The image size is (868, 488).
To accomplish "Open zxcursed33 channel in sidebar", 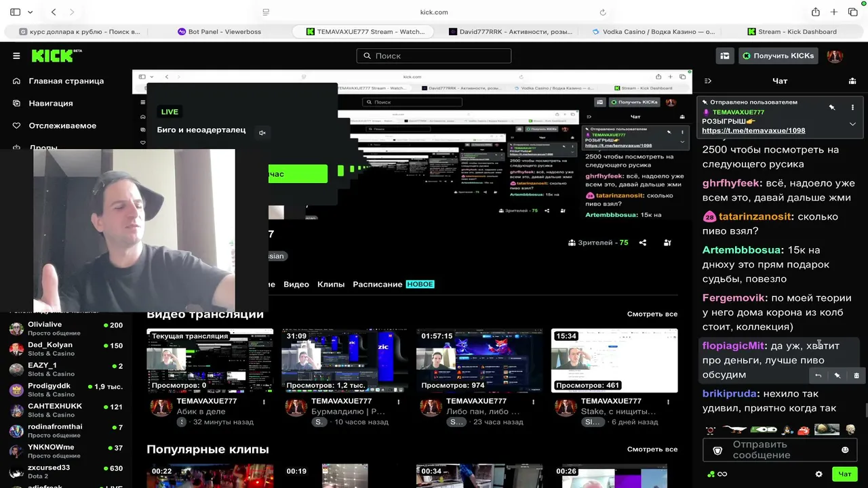I will (66, 471).
